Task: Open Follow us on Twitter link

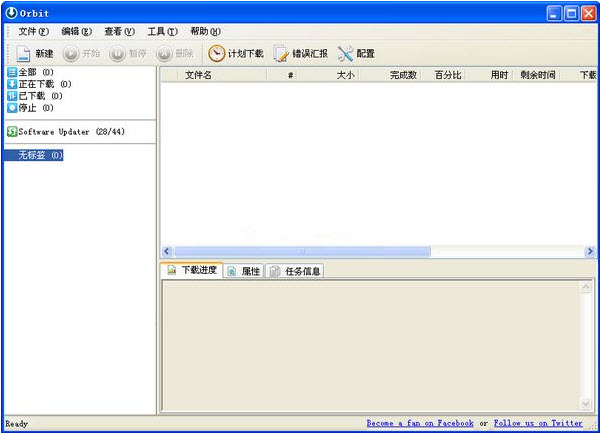Action: (x=538, y=423)
